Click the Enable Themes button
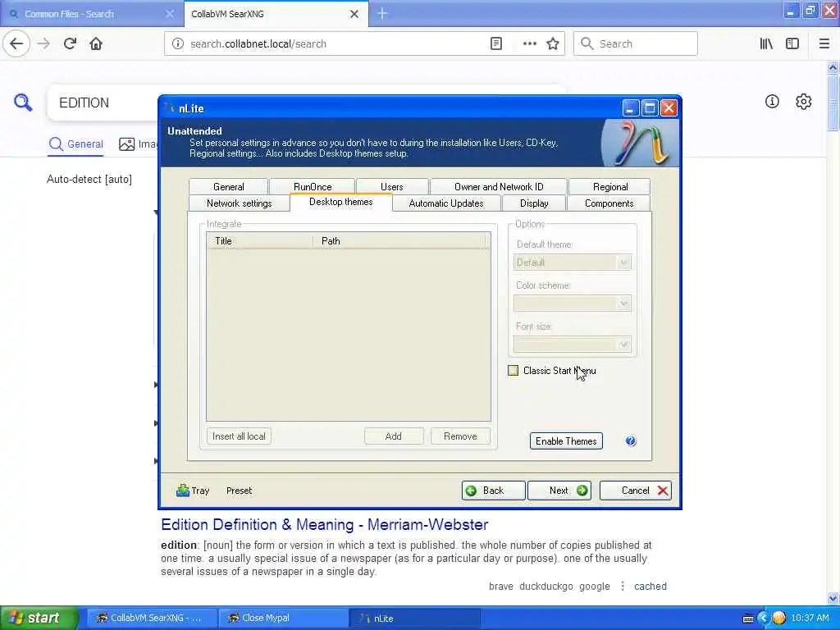840x630 pixels. pyautogui.click(x=566, y=441)
